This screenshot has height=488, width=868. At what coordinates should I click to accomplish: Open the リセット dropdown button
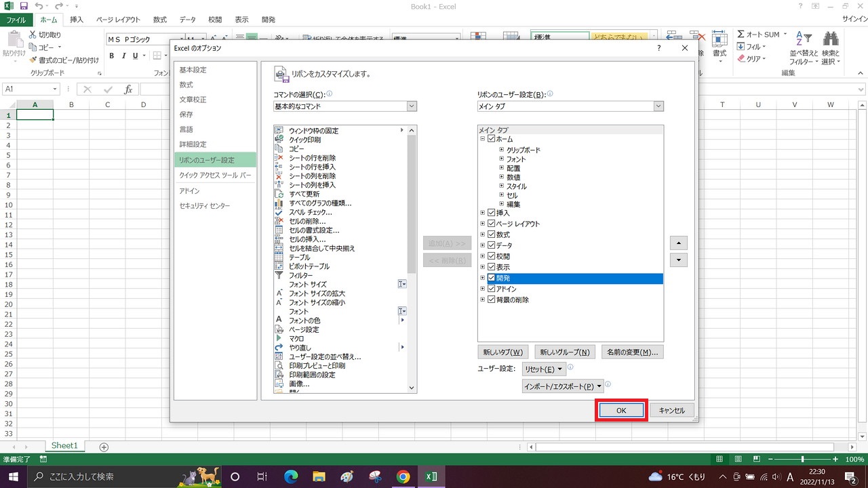(543, 369)
